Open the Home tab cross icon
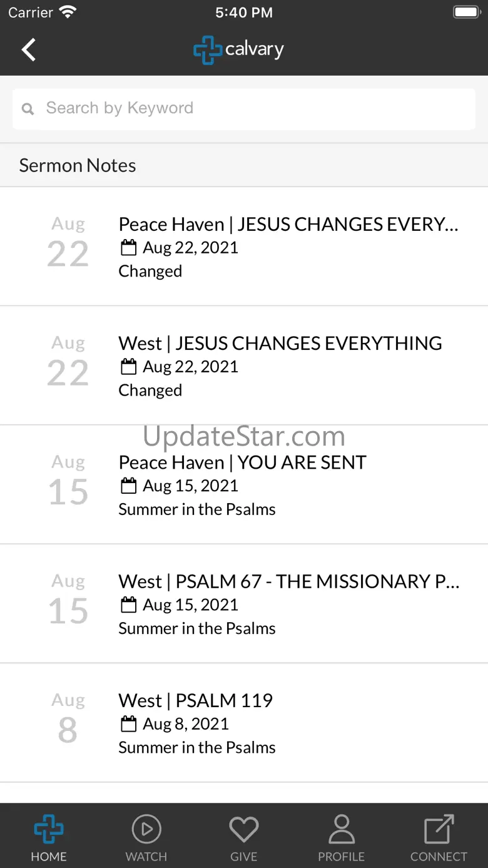The height and width of the screenshot is (868, 488). point(49,830)
